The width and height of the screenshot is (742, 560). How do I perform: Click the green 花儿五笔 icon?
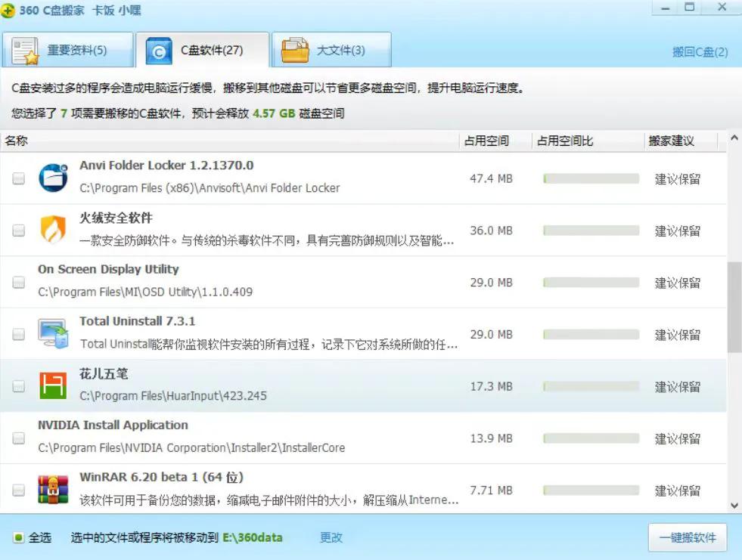click(53, 385)
